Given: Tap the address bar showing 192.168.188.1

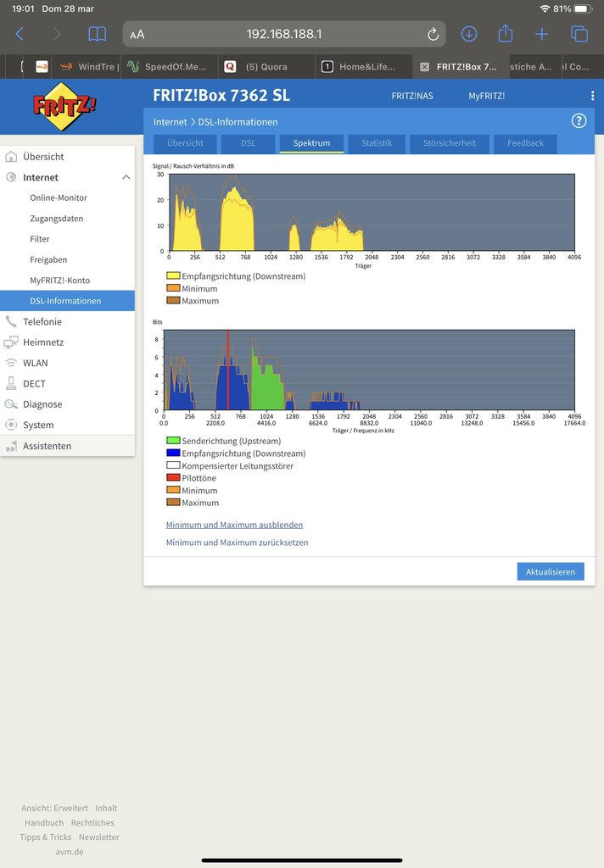Looking at the screenshot, I should coord(284,35).
